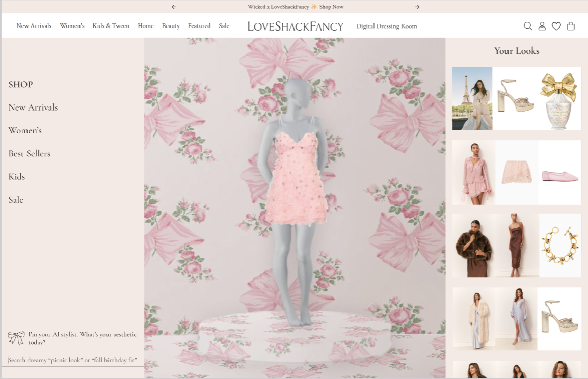Image resolution: width=588 pixels, height=379 pixels.
Task: Click the next announcement right arrow
Action: coord(417,7)
